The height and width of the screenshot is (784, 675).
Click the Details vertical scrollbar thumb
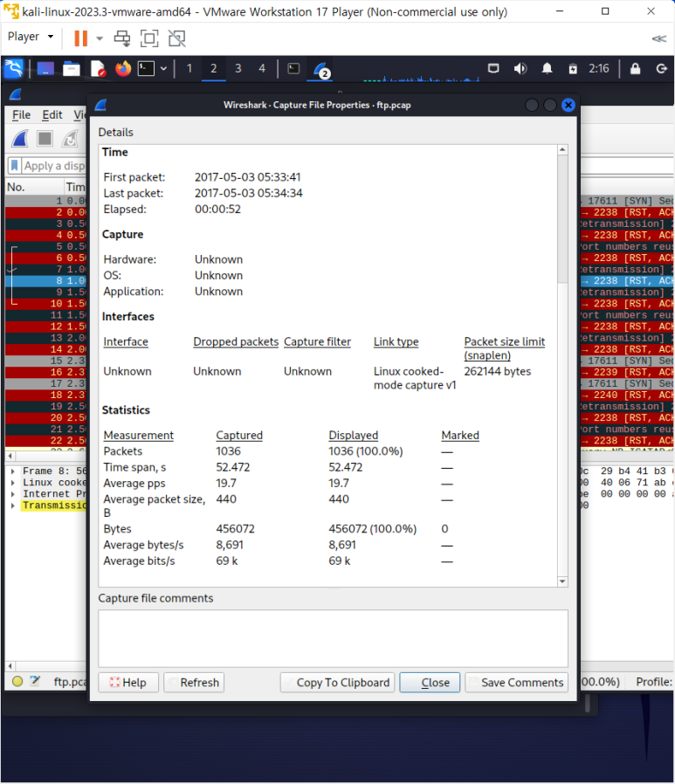click(562, 218)
